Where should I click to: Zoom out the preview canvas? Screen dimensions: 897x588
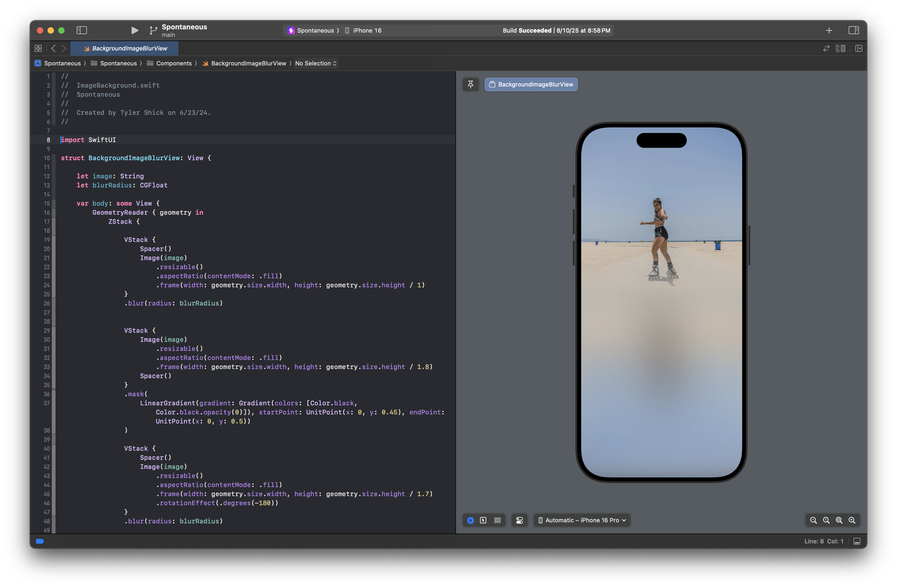pos(813,520)
